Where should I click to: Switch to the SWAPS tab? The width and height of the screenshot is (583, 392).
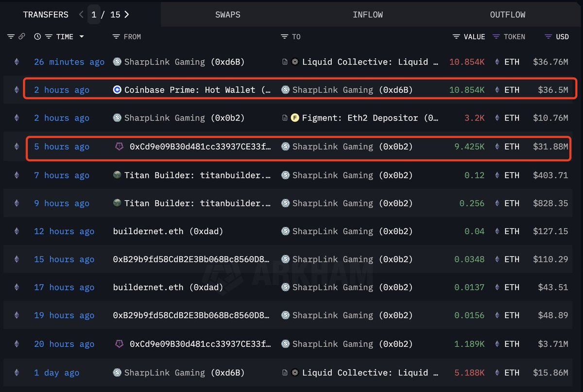228,15
